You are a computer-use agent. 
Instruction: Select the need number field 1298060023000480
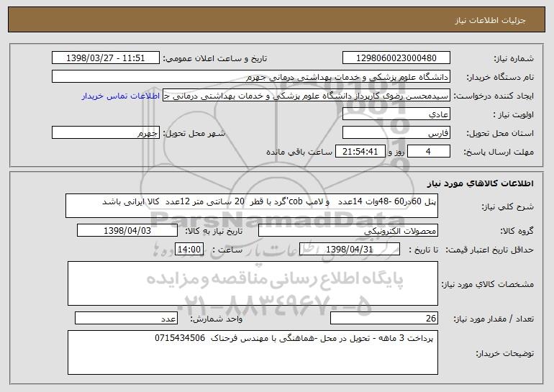(x=396, y=58)
